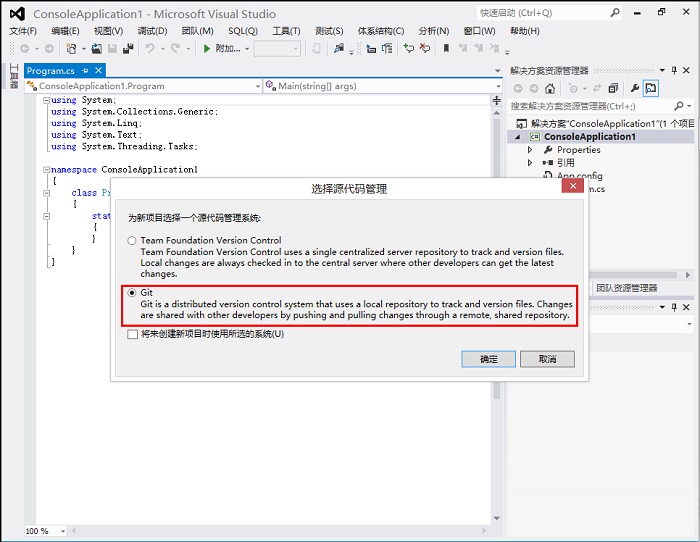
Task: Click the auto-hide pin of Solution Explorer
Action: [674, 70]
